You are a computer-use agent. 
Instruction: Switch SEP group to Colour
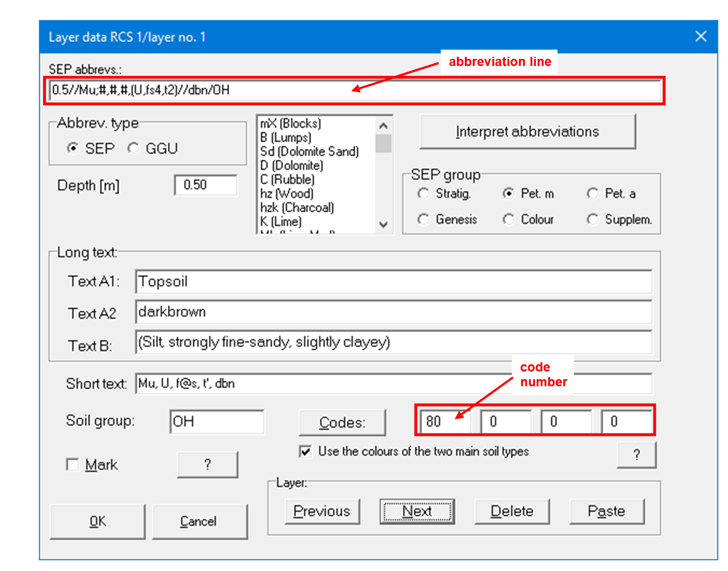[508, 219]
